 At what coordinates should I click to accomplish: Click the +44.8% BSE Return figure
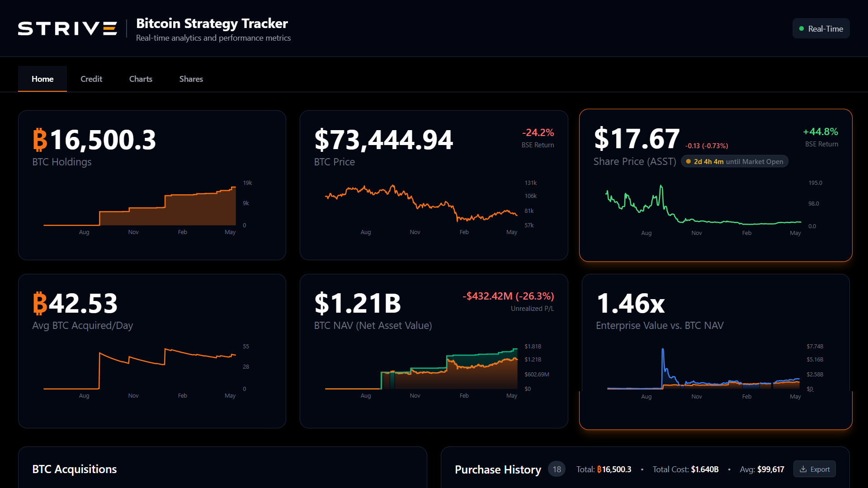pyautogui.click(x=821, y=131)
